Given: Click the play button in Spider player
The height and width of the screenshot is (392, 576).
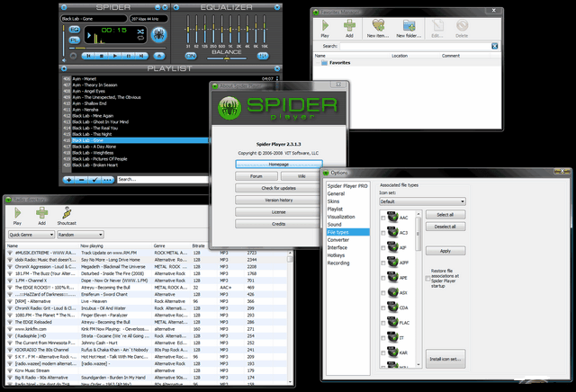Looking at the screenshot, I should (115, 56).
